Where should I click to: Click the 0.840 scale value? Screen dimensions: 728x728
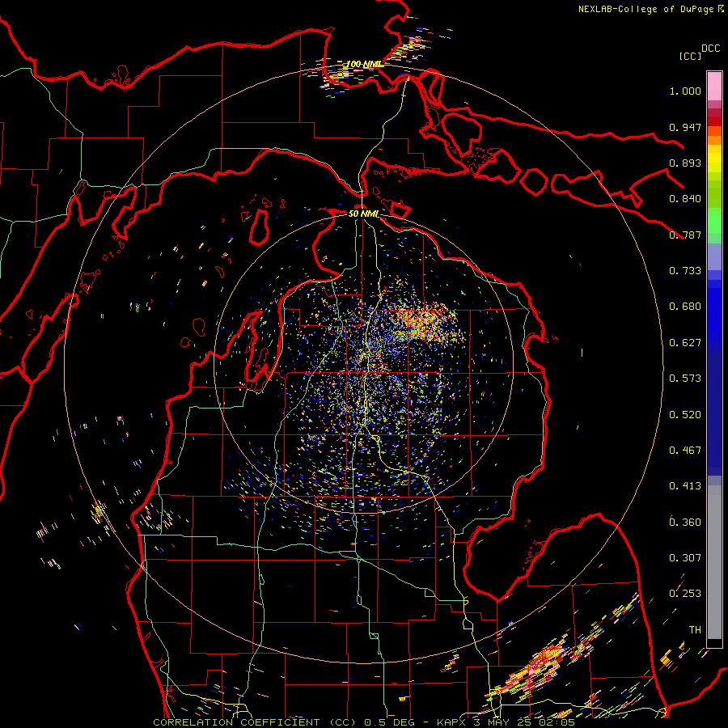pyautogui.click(x=685, y=199)
